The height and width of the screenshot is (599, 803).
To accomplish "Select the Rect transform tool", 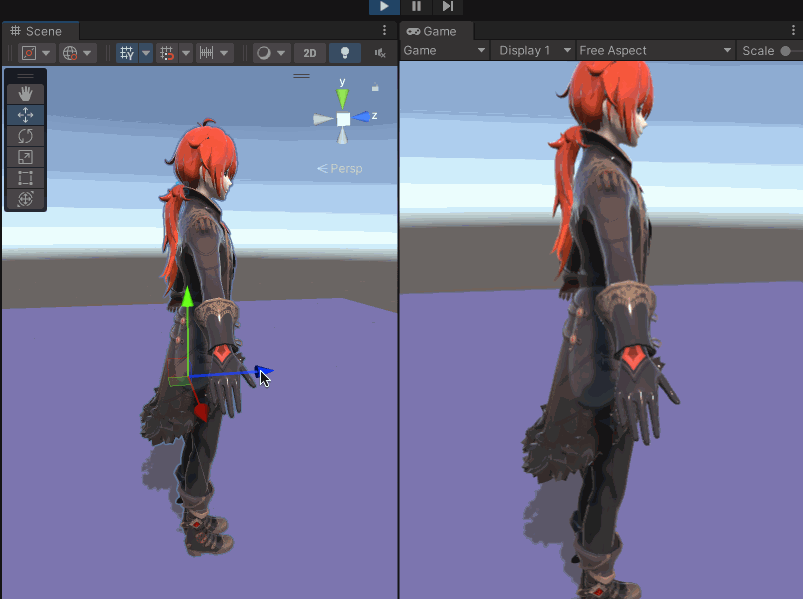I will click(26, 178).
